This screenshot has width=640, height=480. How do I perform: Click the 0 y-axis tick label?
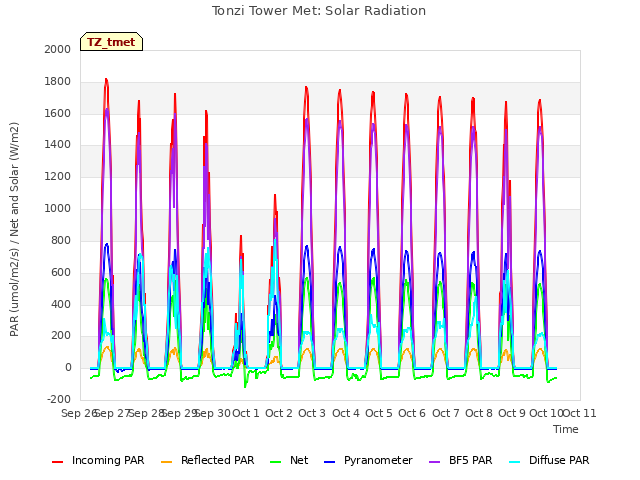(x=68, y=368)
